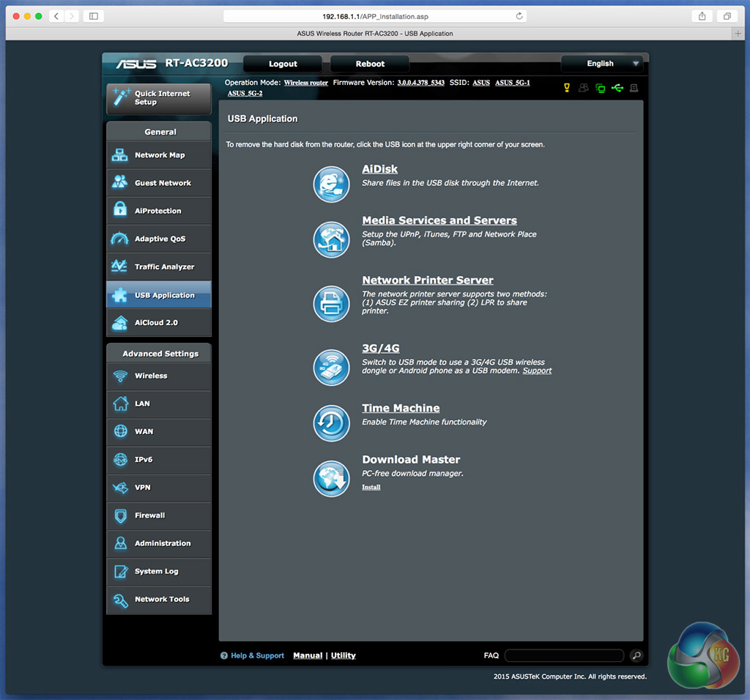The image size is (750, 700).
Task: Click the Download Master globe icon
Action: (x=331, y=479)
